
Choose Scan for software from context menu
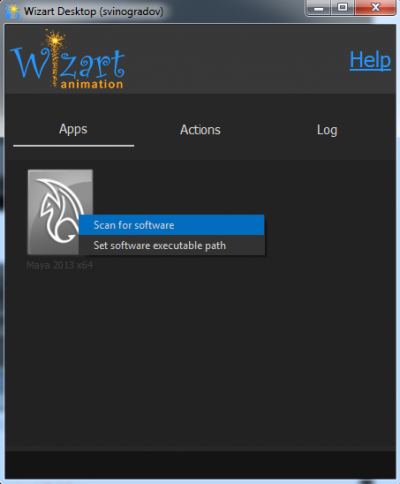[x=172, y=225]
